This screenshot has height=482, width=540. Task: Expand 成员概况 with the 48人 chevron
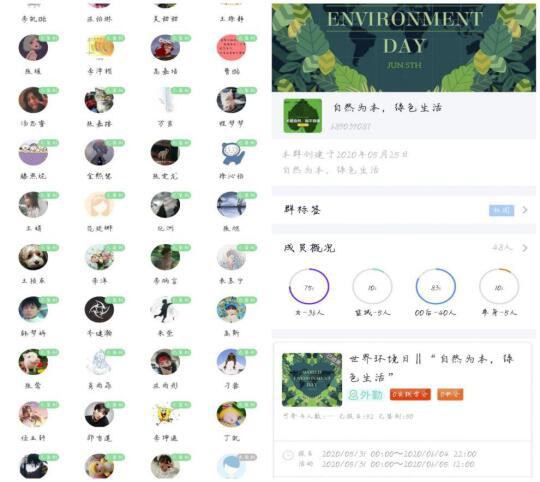click(x=525, y=248)
